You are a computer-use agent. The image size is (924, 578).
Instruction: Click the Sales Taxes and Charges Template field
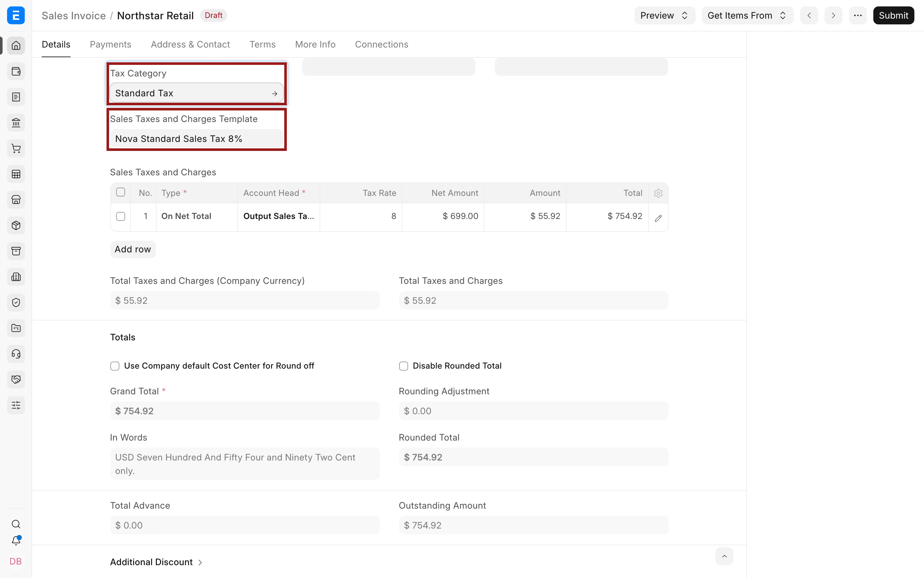[197, 139]
